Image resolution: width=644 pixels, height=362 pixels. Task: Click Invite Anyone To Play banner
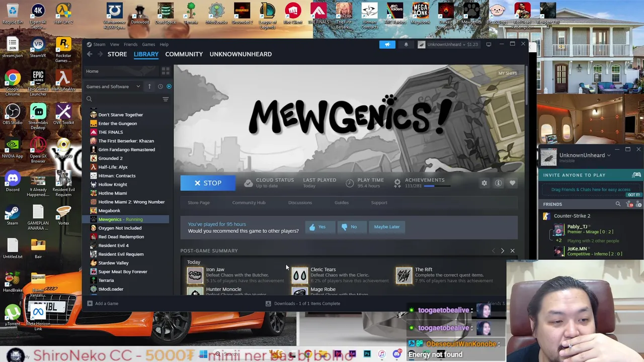[590, 175]
